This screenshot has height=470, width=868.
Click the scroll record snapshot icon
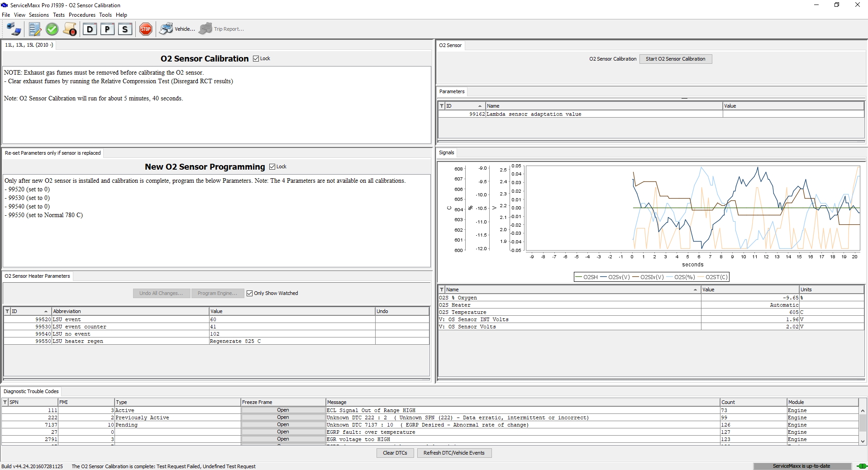(x=70, y=29)
